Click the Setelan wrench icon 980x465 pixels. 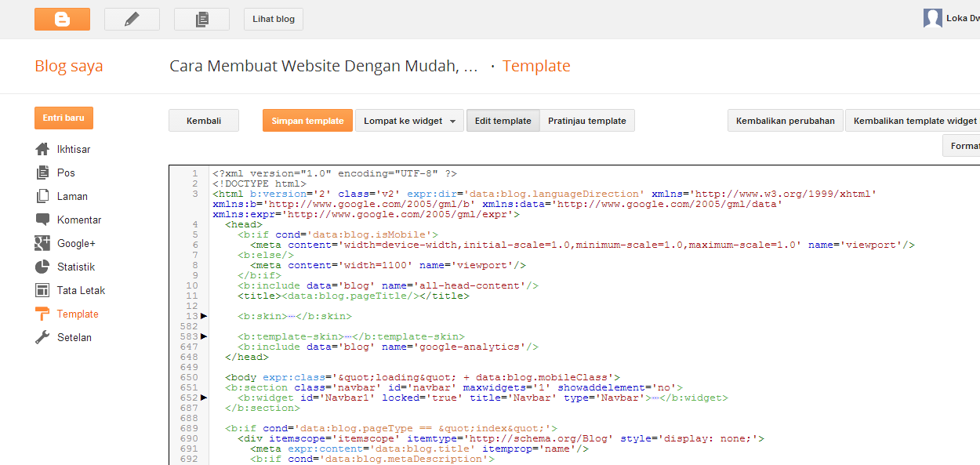coord(42,337)
